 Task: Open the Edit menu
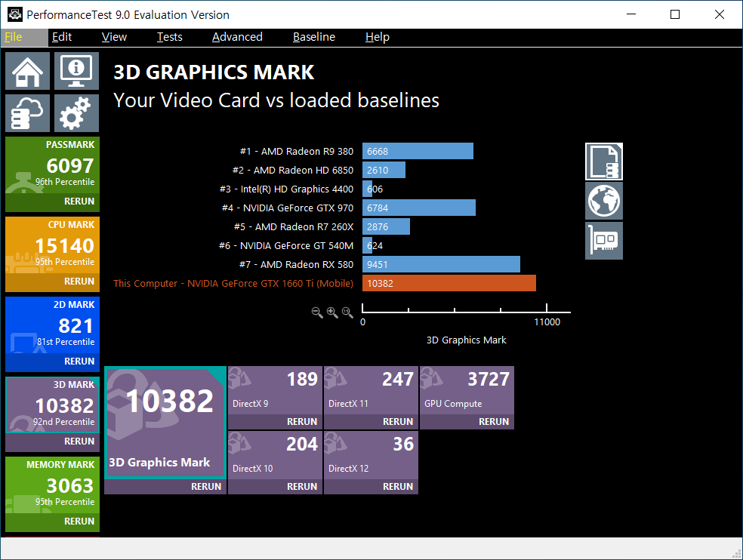coord(62,37)
